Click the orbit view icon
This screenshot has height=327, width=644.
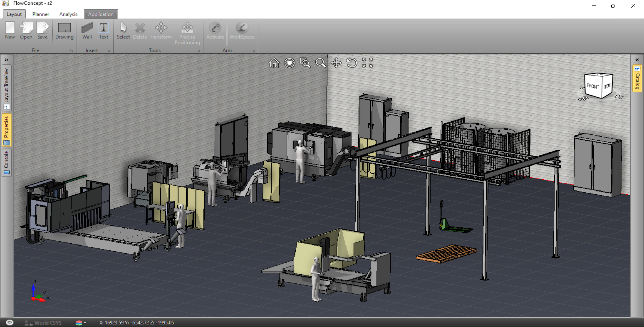[289, 63]
